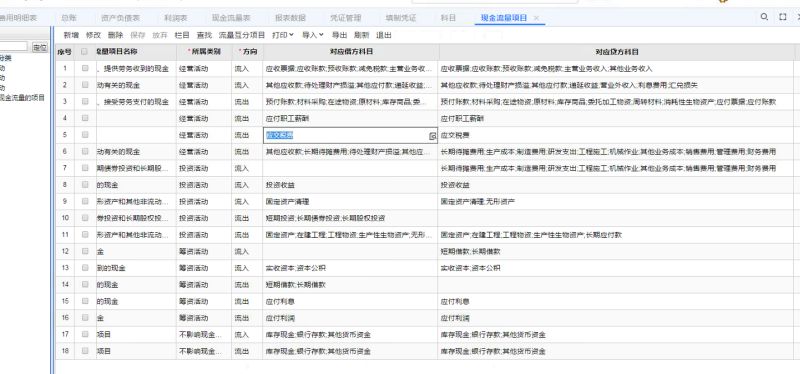
Task: Select 实收资本;资本公积 debit cell in row 13
Action: (x=351, y=268)
